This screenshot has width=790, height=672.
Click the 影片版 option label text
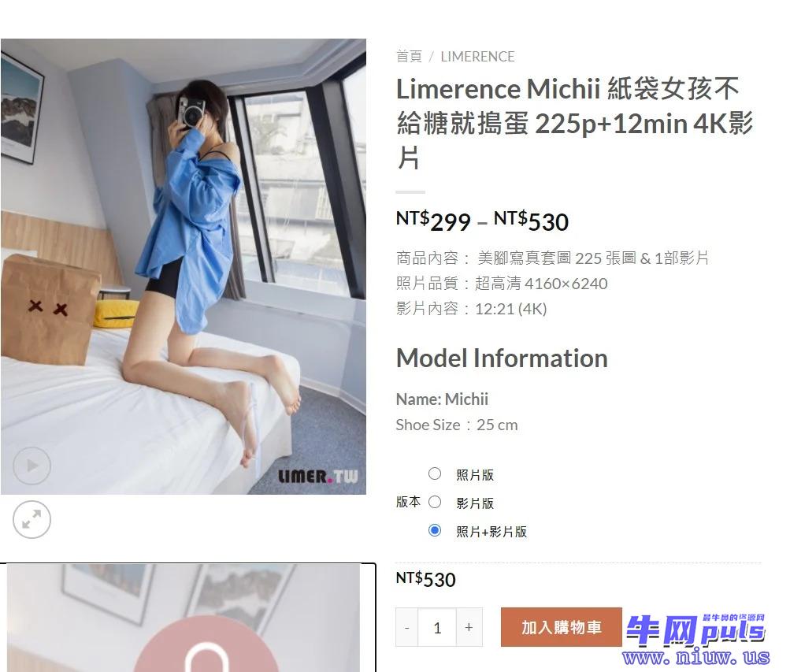point(475,503)
